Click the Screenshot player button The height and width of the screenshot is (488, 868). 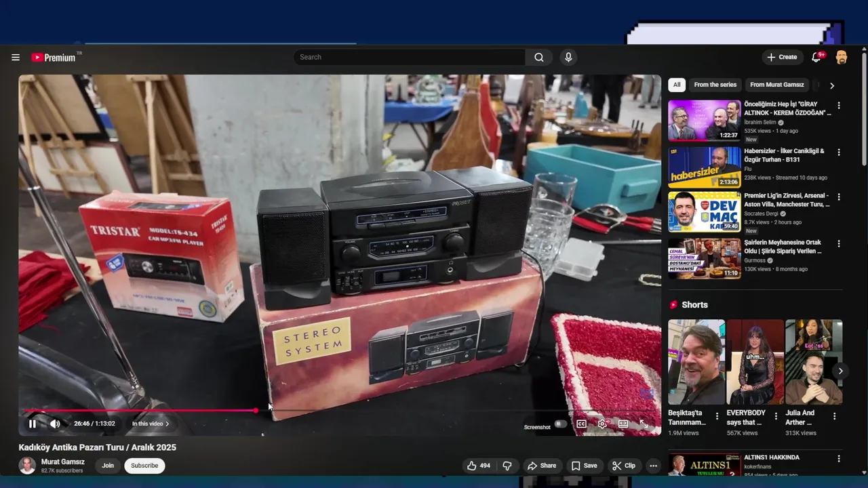coord(537,427)
